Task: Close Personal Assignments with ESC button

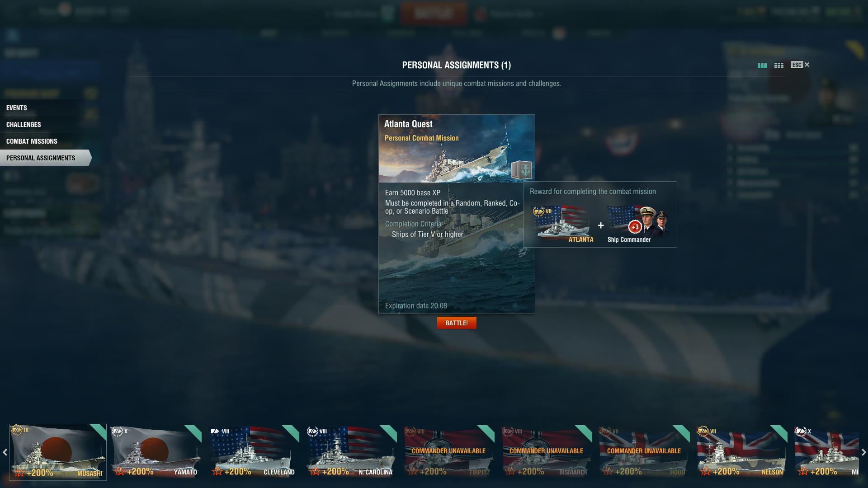Action: click(800, 65)
